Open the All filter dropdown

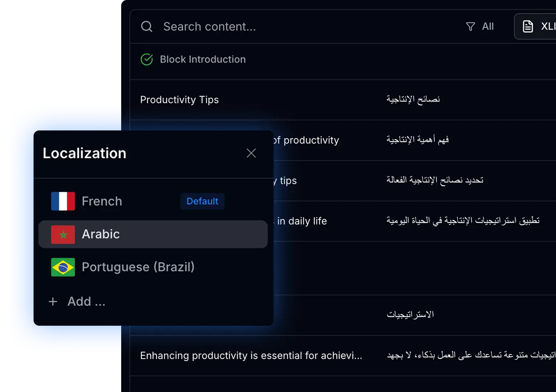click(481, 26)
